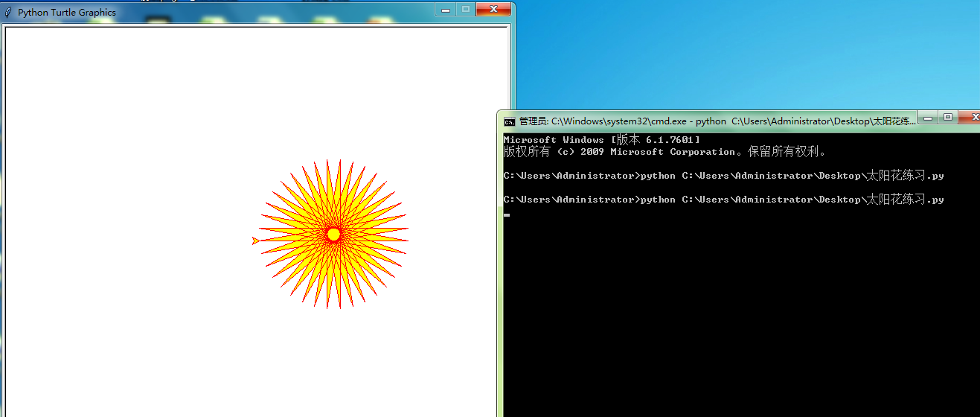Click the Microsoft Corporation copyright line
The height and width of the screenshot is (417, 980).
[664, 152]
